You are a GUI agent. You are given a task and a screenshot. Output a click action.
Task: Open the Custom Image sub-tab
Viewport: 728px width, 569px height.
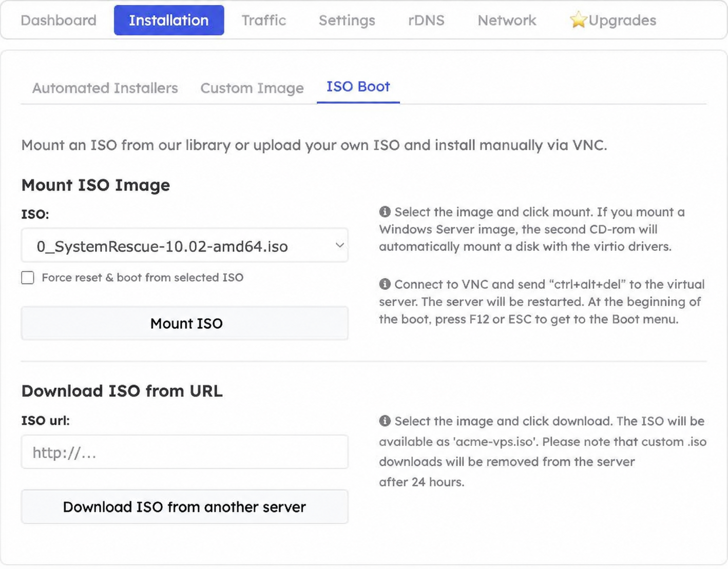tap(252, 88)
